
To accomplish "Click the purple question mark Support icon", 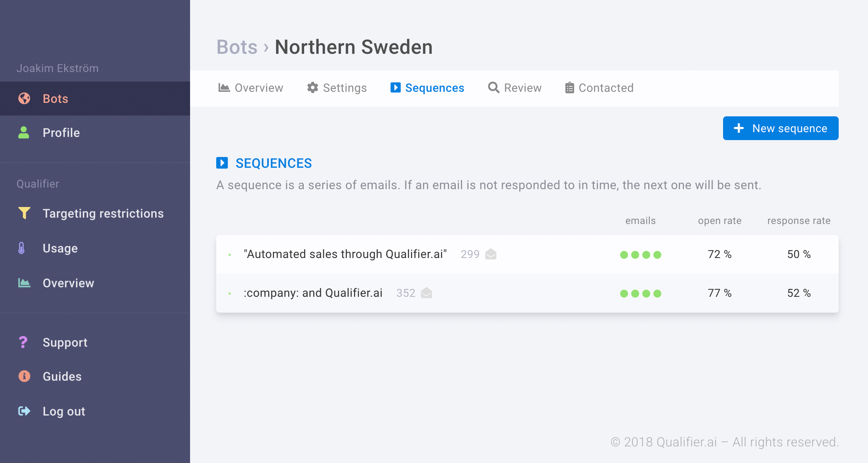I will (23, 342).
